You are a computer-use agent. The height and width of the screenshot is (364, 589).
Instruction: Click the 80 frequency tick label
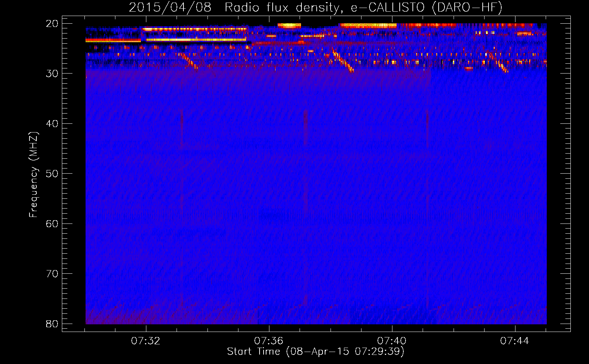tap(52, 324)
